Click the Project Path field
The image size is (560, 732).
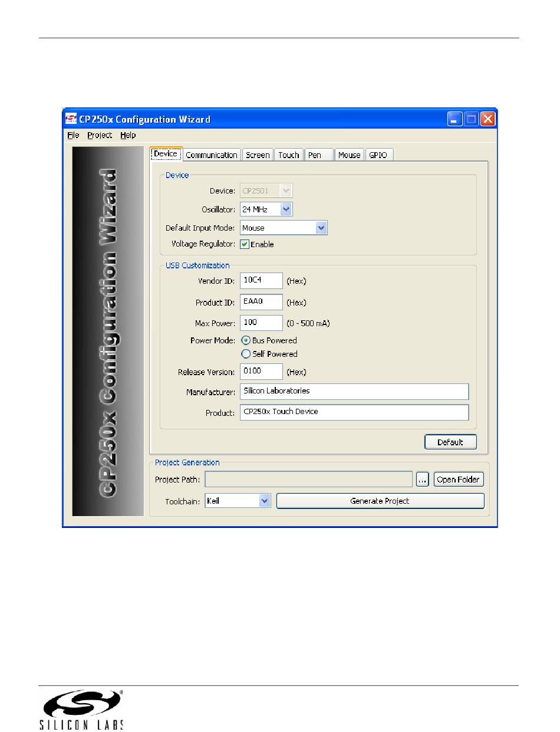308,479
